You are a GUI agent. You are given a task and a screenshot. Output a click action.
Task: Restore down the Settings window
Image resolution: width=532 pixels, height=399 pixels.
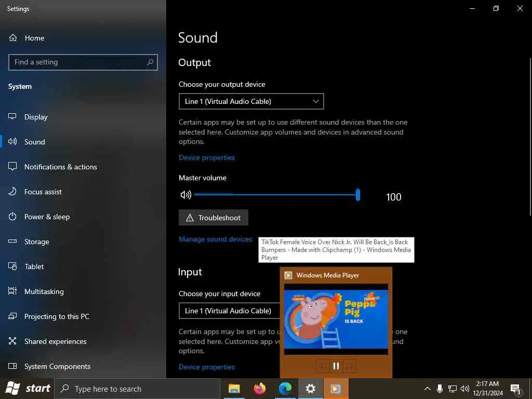point(496,8)
